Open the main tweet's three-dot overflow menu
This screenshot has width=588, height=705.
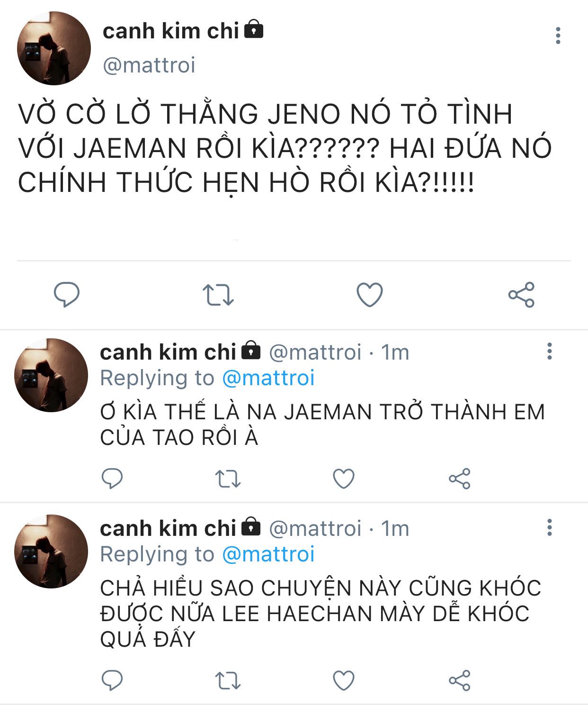(558, 36)
